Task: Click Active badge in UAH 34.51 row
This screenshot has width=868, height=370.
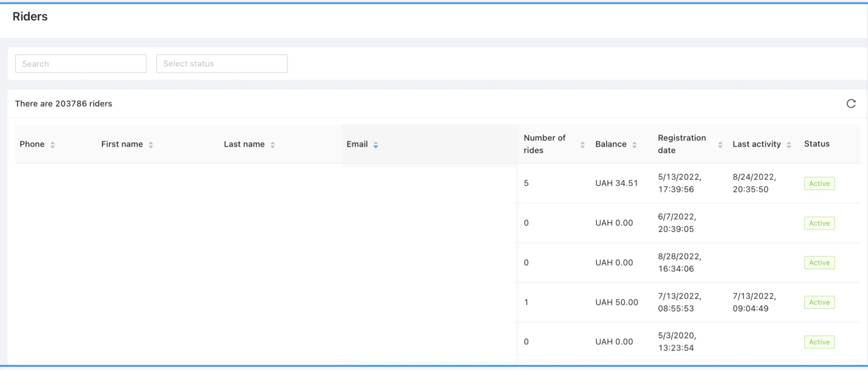Action: pos(819,183)
